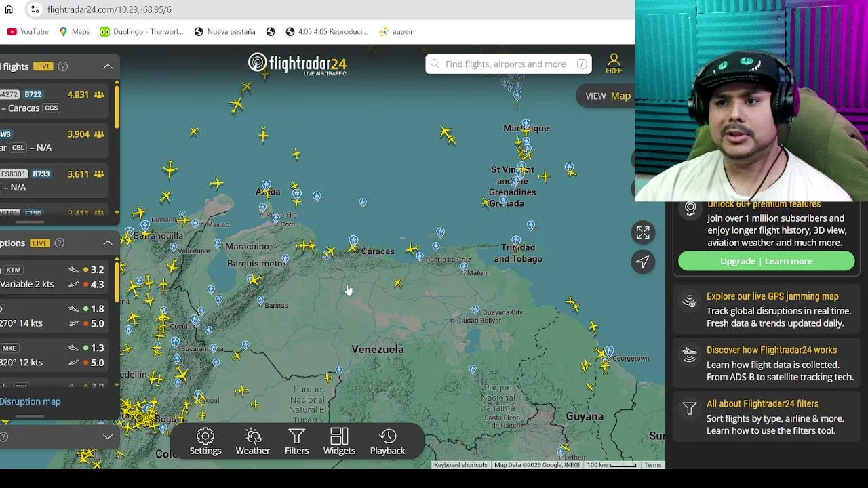Open the Widgets panel

pyautogui.click(x=339, y=441)
